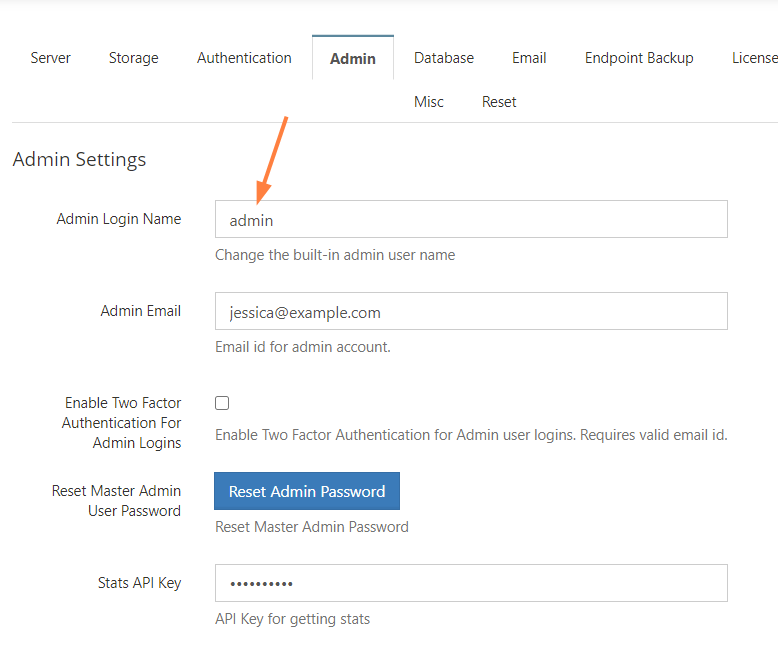Image resolution: width=778 pixels, height=656 pixels.
Task: Click 'Enable Two Factor Authentication For Admin Logins' label
Action: click(x=122, y=423)
